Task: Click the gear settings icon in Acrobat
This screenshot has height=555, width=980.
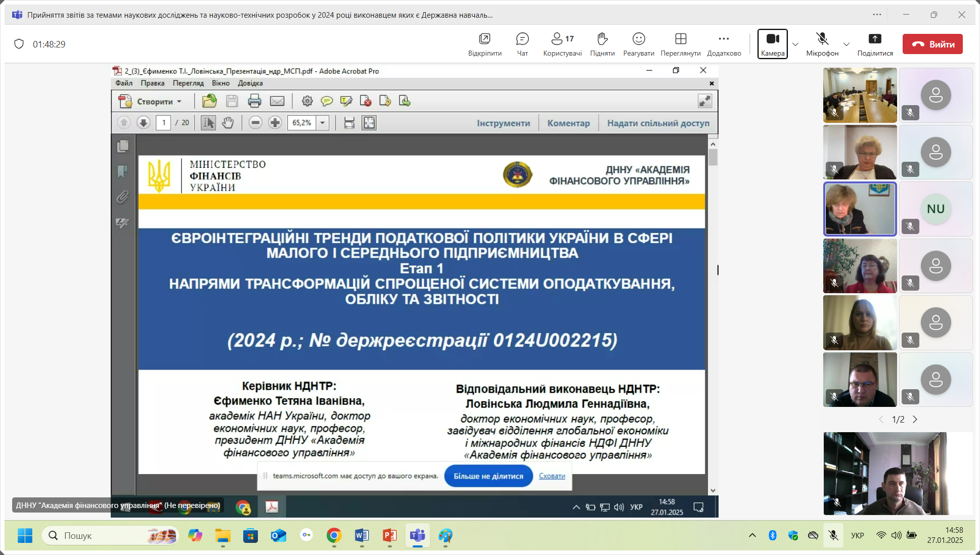Action: [307, 101]
